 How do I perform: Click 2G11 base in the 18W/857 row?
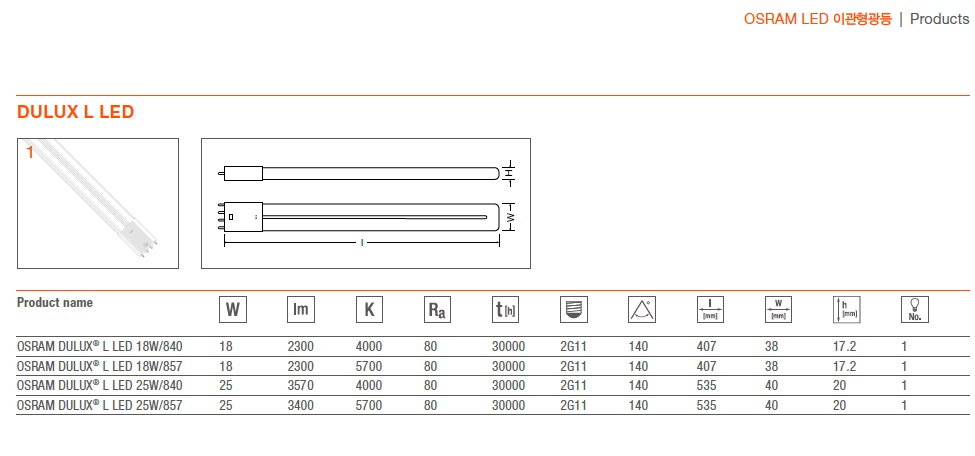574,366
